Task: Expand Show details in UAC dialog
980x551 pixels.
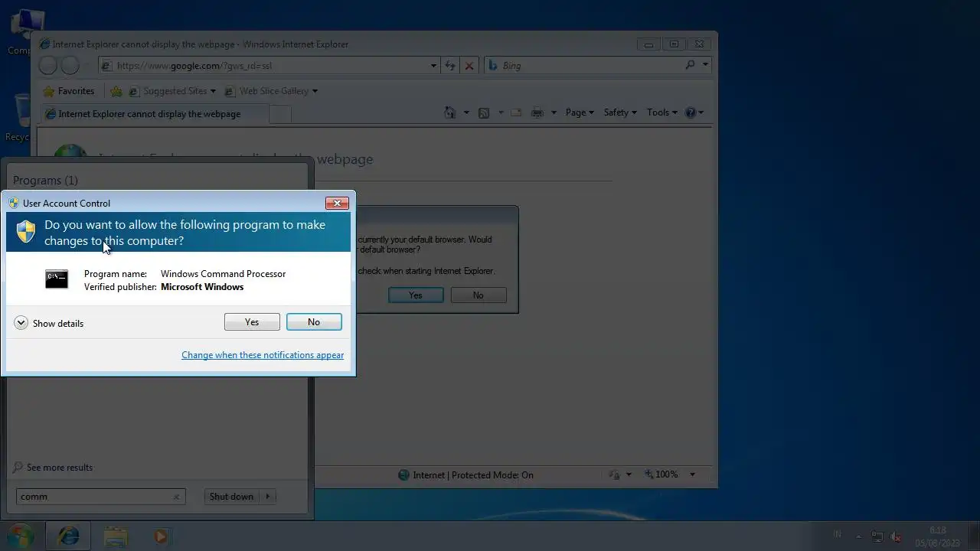Action: click(x=49, y=323)
